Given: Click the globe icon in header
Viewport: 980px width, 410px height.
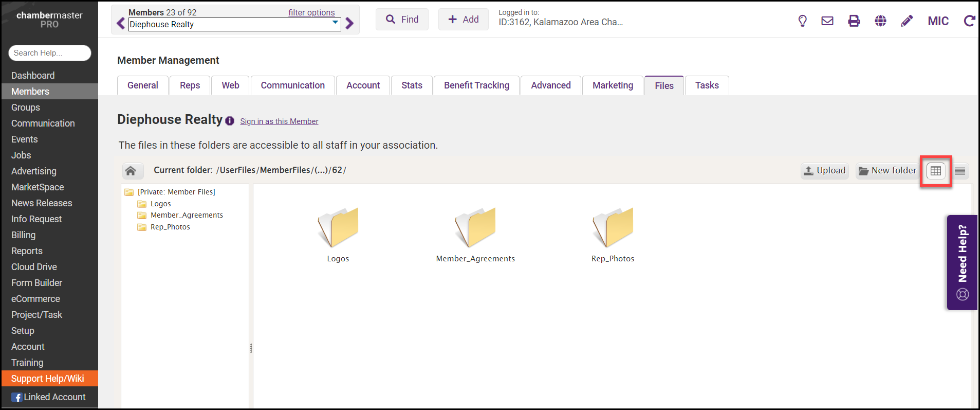Looking at the screenshot, I should click(880, 21).
